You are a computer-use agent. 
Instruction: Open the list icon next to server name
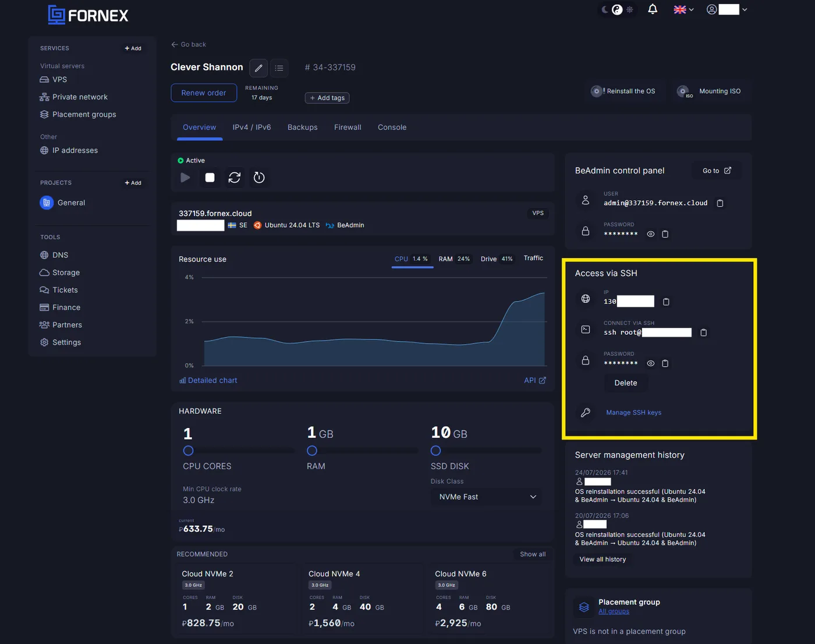tap(279, 68)
